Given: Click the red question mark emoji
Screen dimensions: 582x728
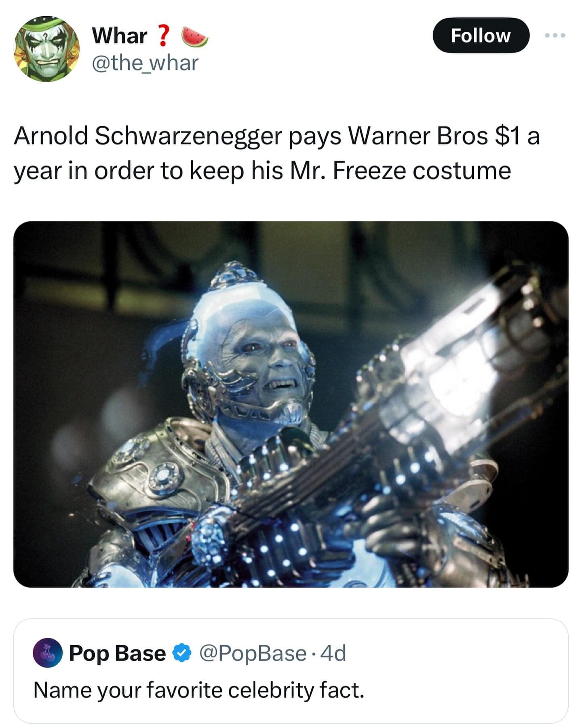Looking at the screenshot, I should pyautogui.click(x=162, y=36).
